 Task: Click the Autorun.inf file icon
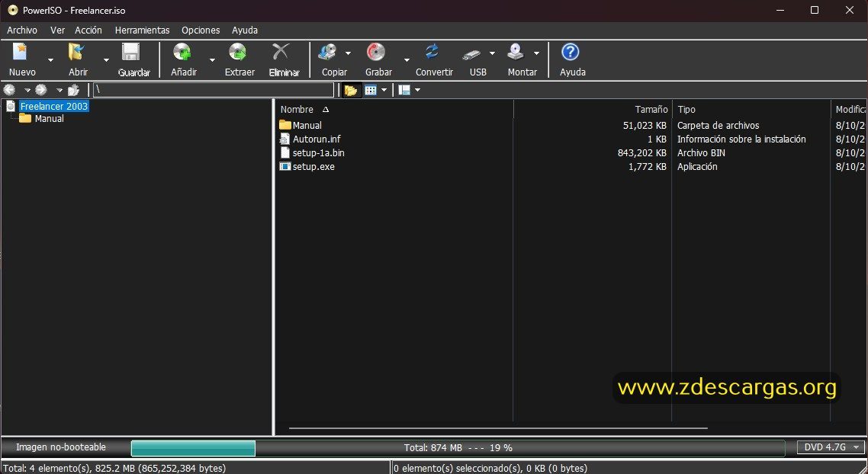[x=285, y=139]
